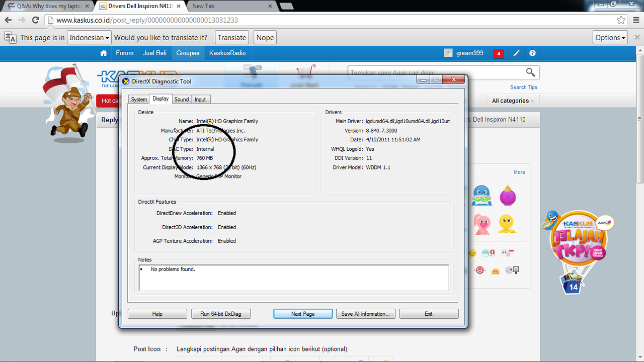Click Run 64-bit DxDiag button

(221, 314)
